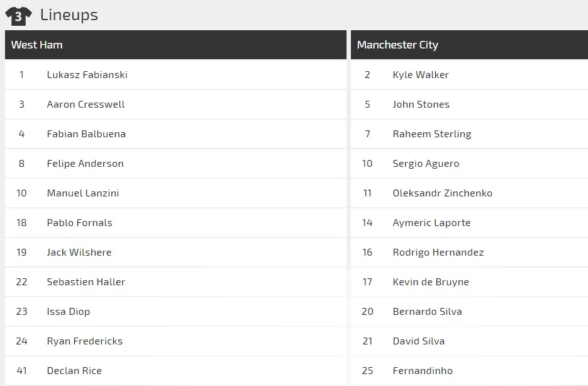The height and width of the screenshot is (386, 588).
Task: Select Aaron Cresswell in lineup
Action: click(x=86, y=104)
